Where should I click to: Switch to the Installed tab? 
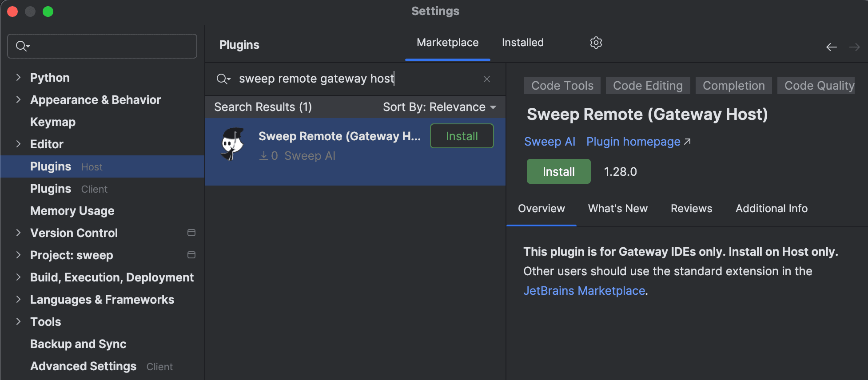pyautogui.click(x=522, y=43)
